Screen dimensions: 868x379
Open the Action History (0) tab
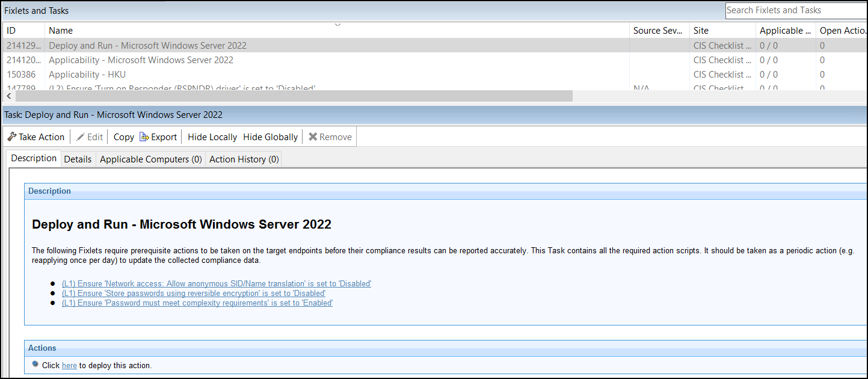pos(243,158)
